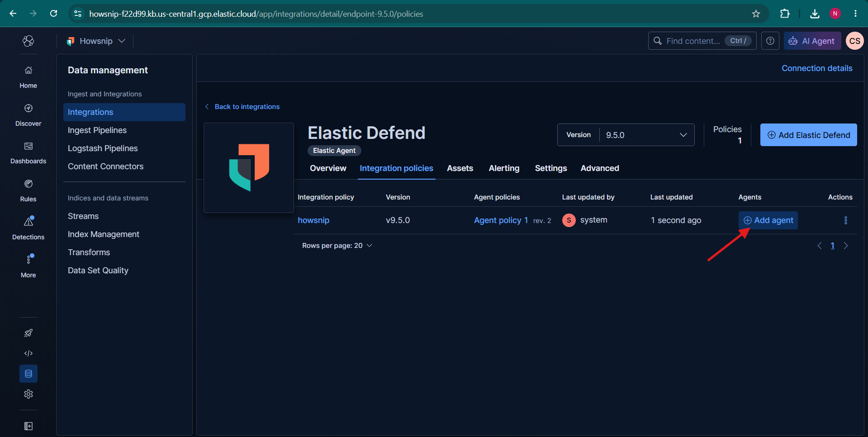Open the help question mark icon
Viewport: 868px width, 437px height.
[770, 41]
